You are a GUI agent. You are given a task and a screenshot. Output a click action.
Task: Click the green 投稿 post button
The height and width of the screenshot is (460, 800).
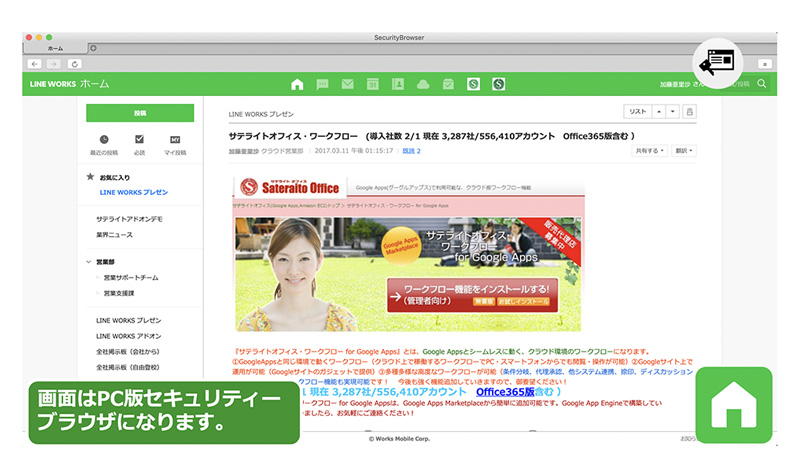tap(140, 113)
